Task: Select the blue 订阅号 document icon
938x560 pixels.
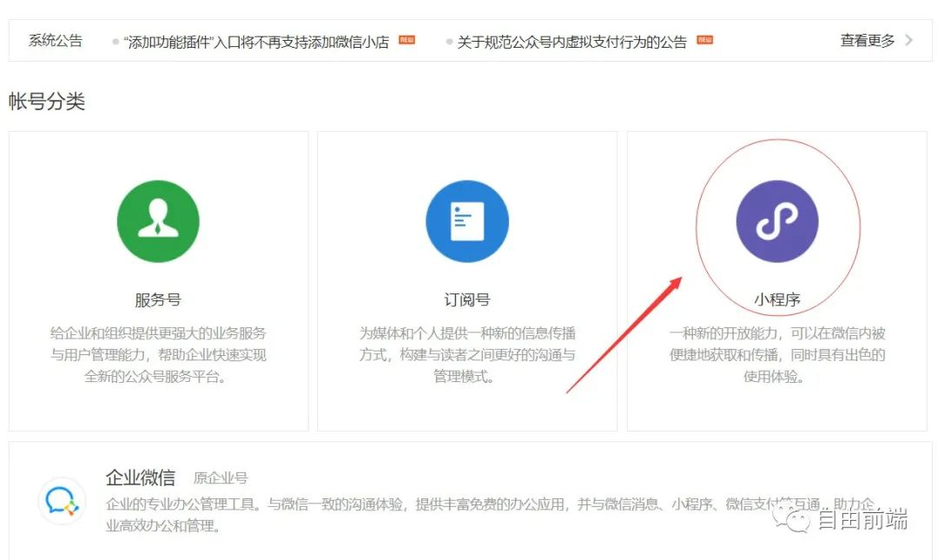Action: [467, 221]
